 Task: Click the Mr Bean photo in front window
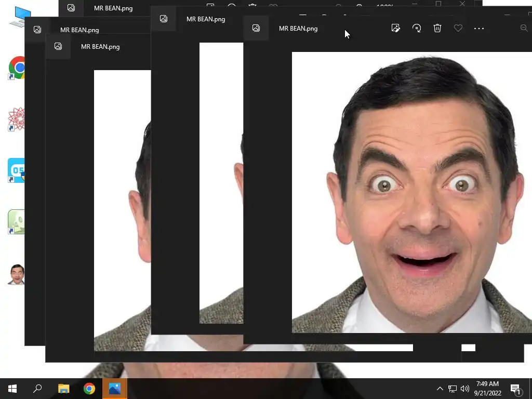tap(412, 192)
